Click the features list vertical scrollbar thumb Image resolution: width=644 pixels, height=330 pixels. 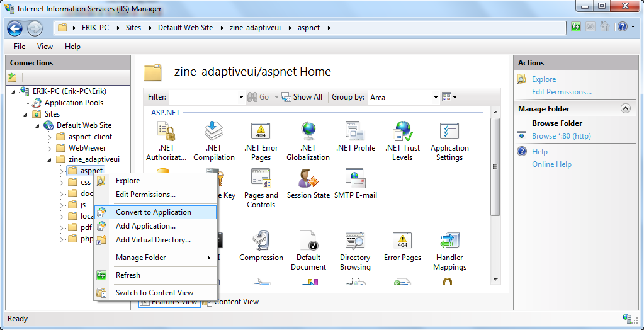(495, 166)
